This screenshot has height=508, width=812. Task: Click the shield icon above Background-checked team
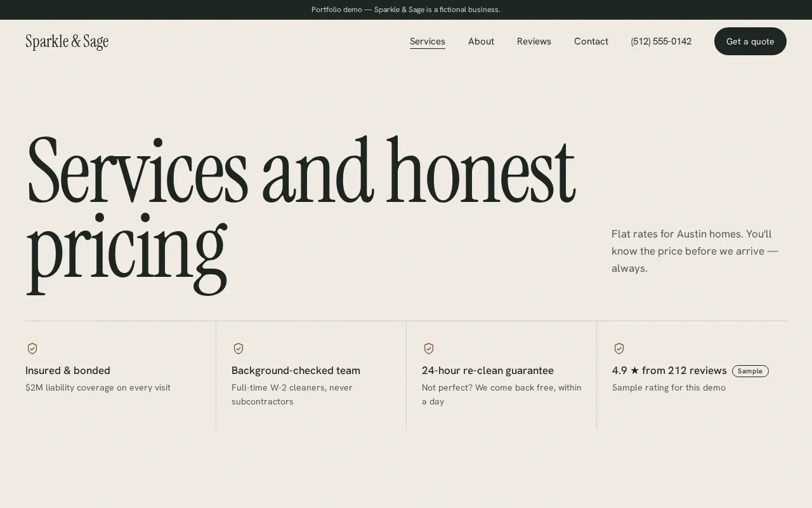239,349
